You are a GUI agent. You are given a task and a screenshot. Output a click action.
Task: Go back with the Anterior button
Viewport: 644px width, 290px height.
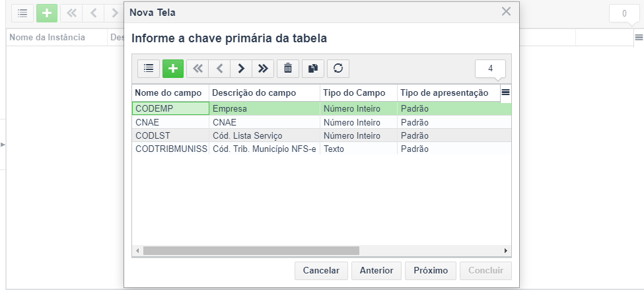[x=376, y=270]
